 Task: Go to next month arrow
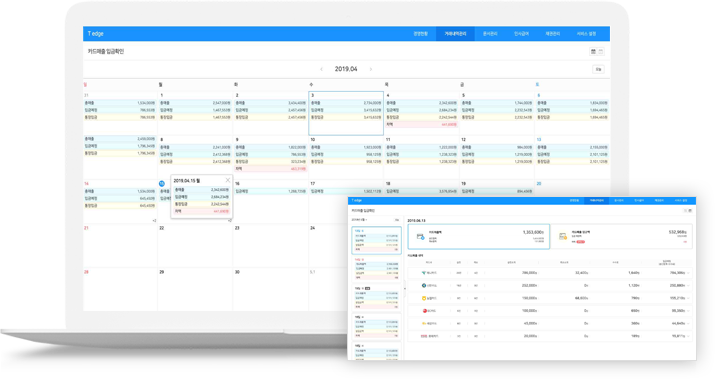pyautogui.click(x=371, y=69)
